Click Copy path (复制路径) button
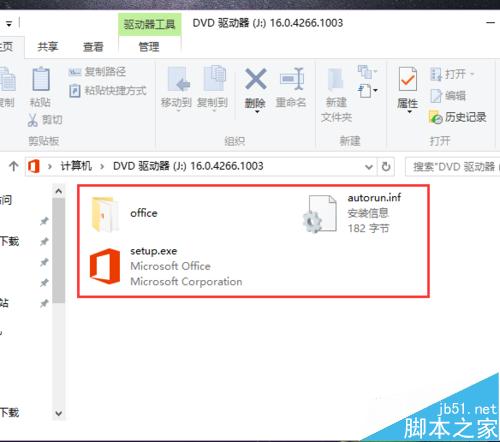 pos(97,72)
